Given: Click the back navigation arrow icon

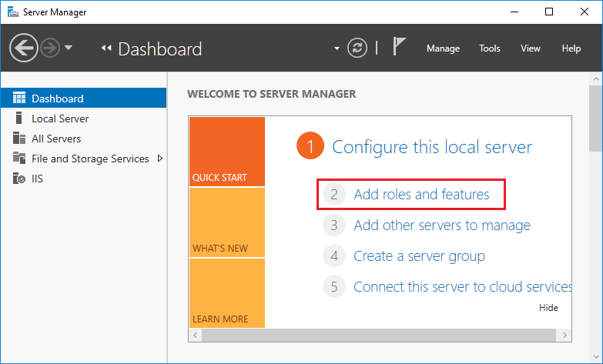Looking at the screenshot, I should (24, 48).
